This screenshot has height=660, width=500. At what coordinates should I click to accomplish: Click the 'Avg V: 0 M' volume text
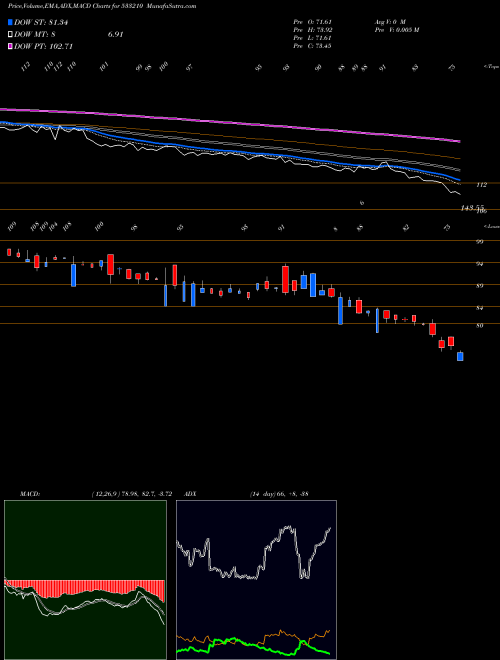390,21
